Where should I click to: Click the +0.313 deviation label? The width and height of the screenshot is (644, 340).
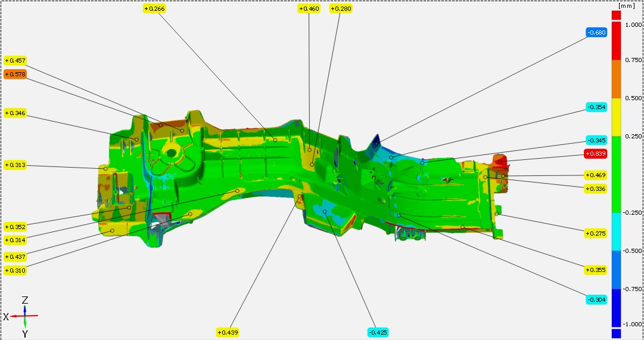click(15, 165)
